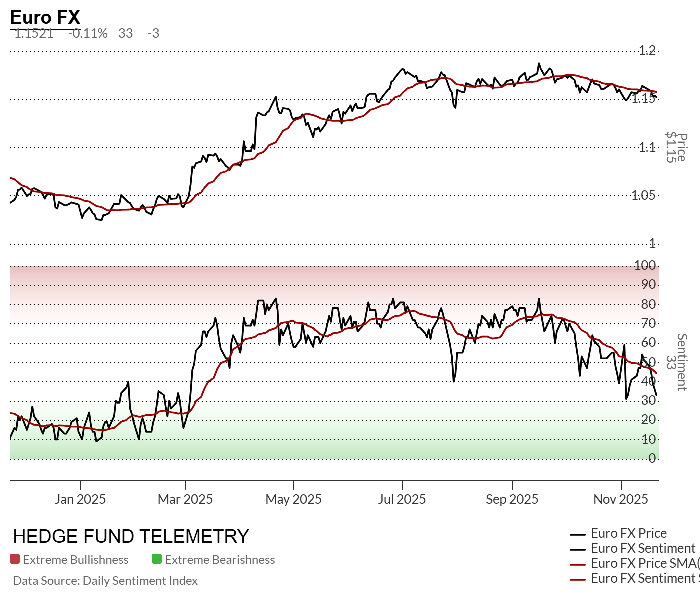Hide the Euro FX Price SMA series label
This screenshot has height=600, width=700.
645,563
